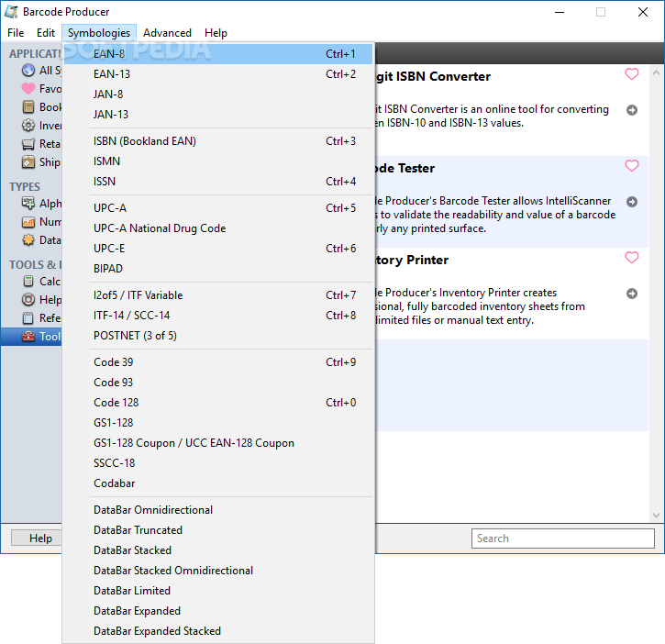Click the 'Producer's Inventory Printer creates' description line

point(466,293)
